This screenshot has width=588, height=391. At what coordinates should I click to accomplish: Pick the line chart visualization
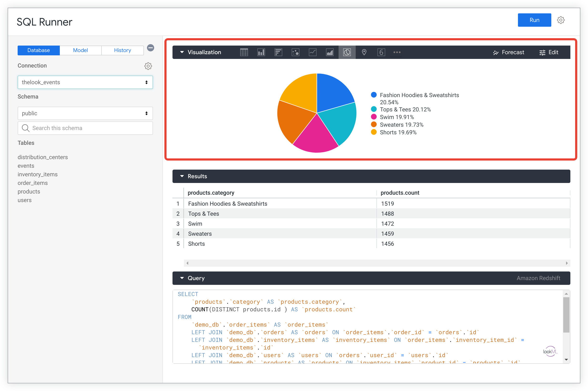(313, 52)
